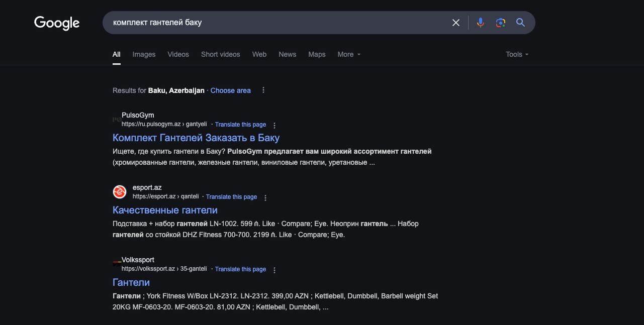
Task: Click the Google logo
Action: [x=57, y=23]
